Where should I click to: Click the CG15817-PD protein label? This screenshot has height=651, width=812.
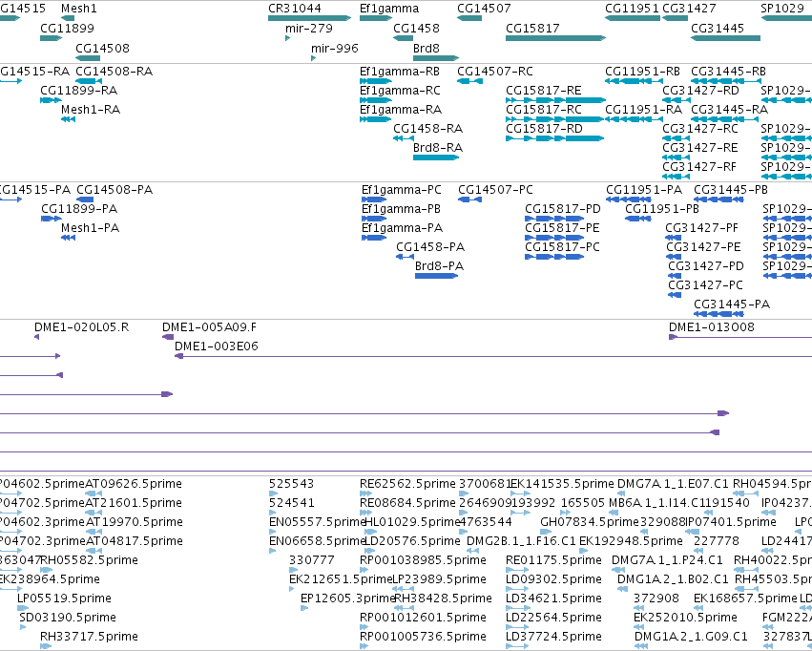563,209
